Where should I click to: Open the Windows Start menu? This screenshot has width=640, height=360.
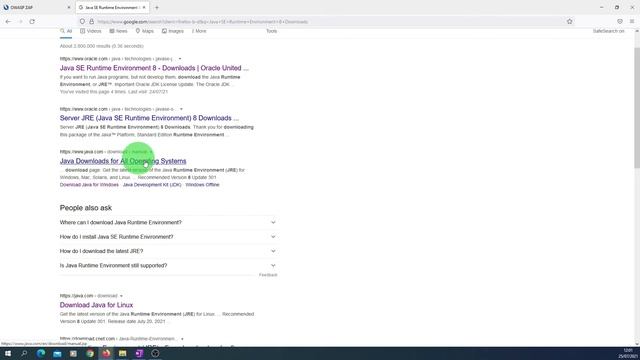pyautogui.click(x=8, y=353)
